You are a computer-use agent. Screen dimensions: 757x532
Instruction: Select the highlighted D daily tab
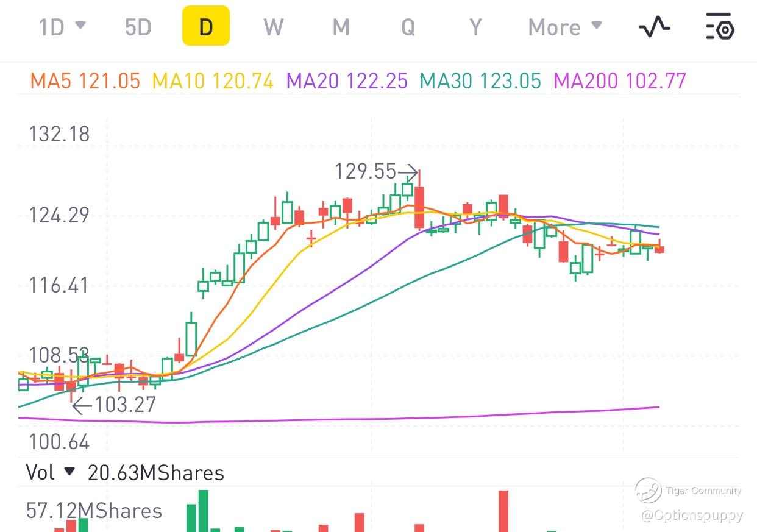tap(206, 26)
